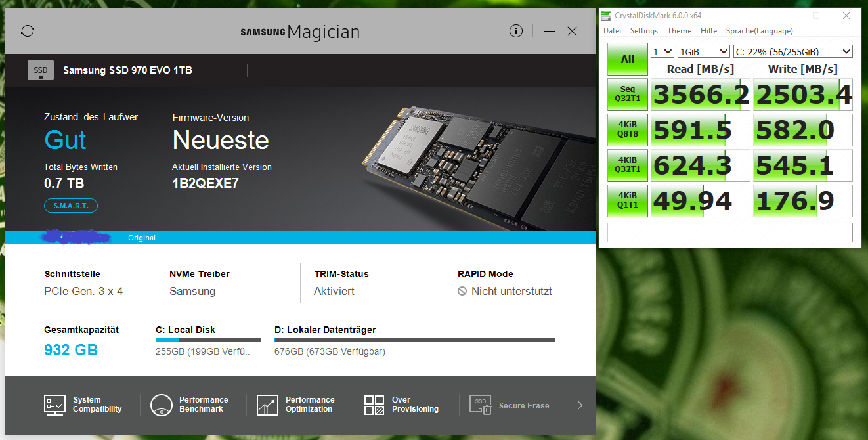Click the Read [MB/s] column header
The width and height of the screenshot is (868, 440).
700,69
